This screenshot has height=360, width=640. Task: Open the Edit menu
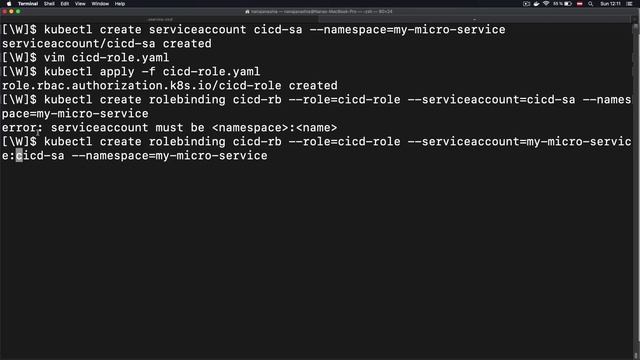pos(65,4)
